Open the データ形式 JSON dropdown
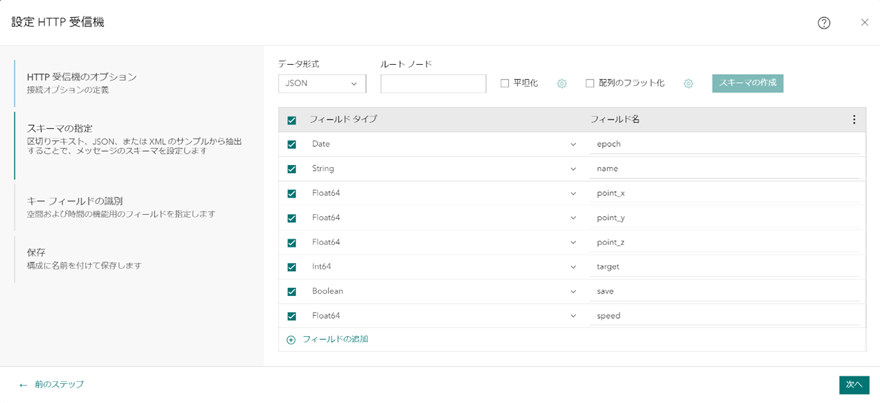The image size is (880, 403). pyautogui.click(x=323, y=84)
